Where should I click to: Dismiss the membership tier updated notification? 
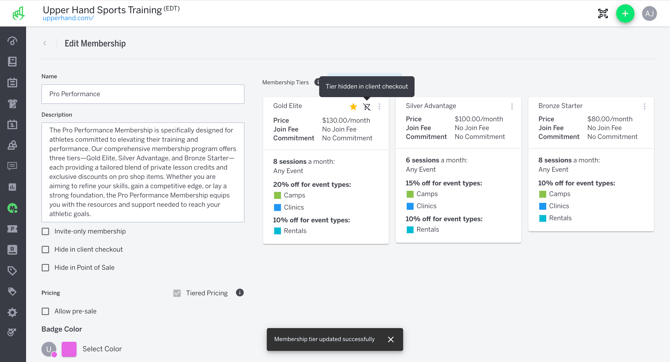tap(391, 339)
